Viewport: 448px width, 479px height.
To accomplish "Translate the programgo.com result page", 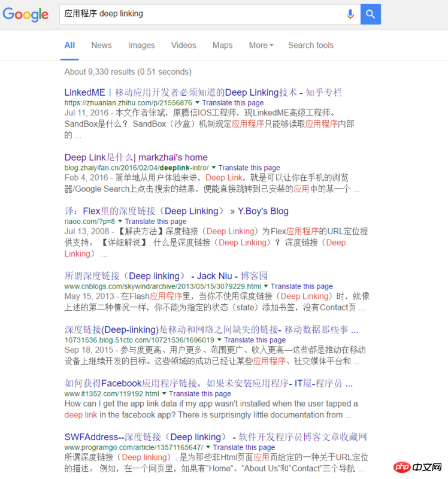I will coord(244,447).
